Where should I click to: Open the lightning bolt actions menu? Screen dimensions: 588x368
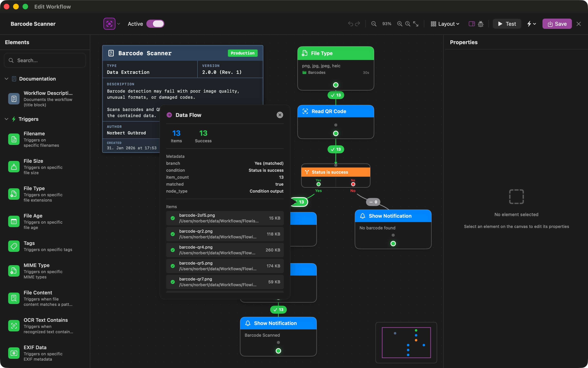(x=531, y=24)
